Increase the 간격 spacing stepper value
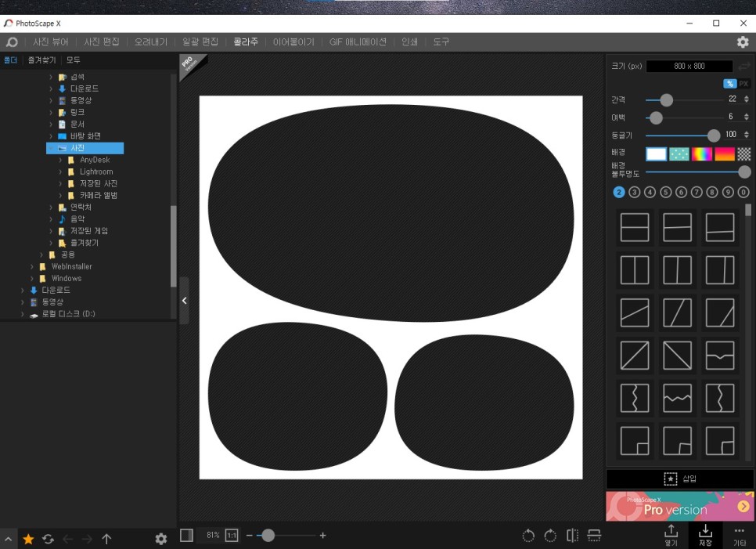Screen dimensions: 756x549 747,96
